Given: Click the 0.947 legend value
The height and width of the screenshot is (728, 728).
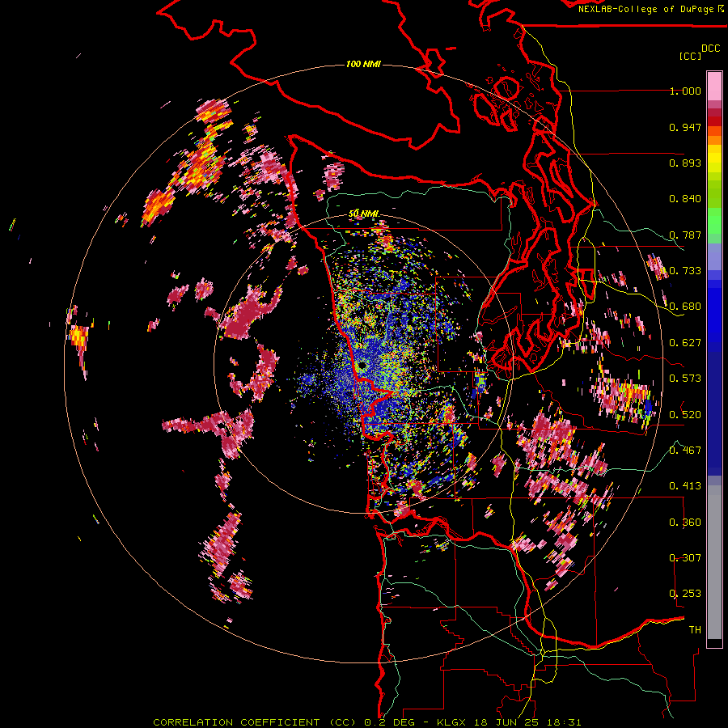Looking at the screenshot, I should coord(685,127).
